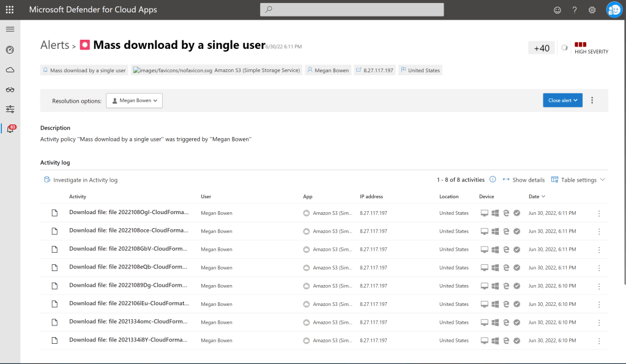Open the Discover cloud icon in sidebar
626x364 pixels.
10,70
